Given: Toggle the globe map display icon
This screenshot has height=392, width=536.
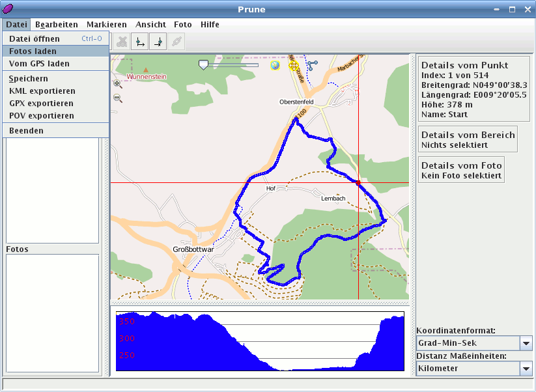Looking at the screenshot, I should (x=275, y=65).
